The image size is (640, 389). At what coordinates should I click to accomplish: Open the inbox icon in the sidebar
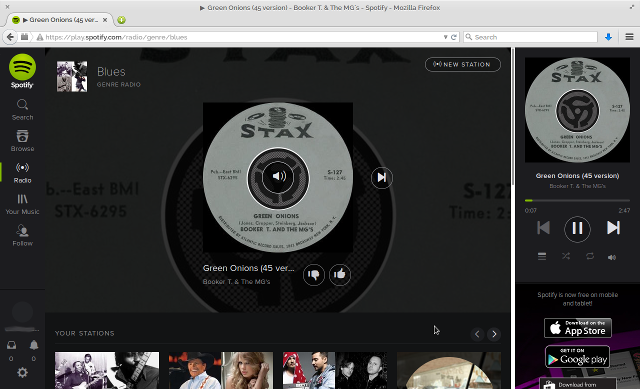coord(11,345)
